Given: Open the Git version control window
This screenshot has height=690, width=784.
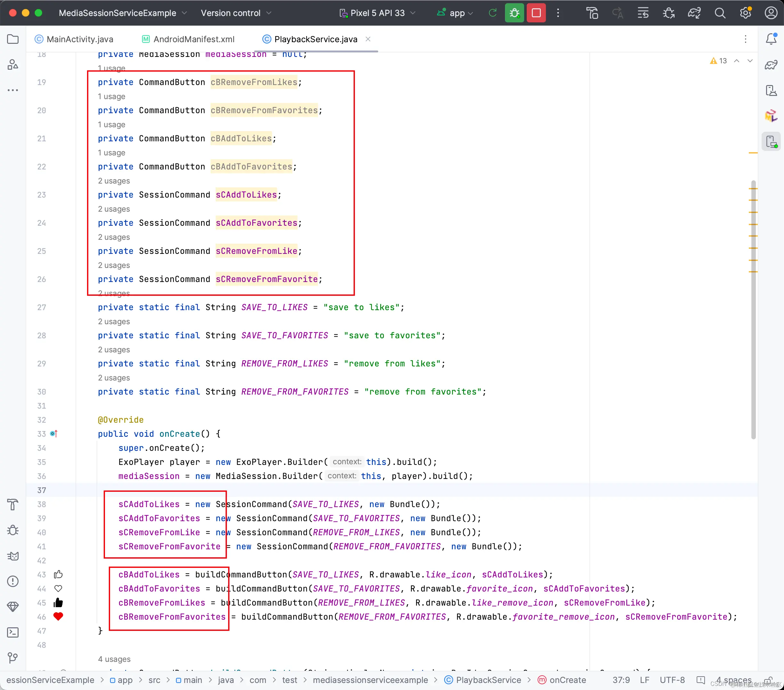Looking at the screenshot, I should pyautogui.click(x=13, y=658).
